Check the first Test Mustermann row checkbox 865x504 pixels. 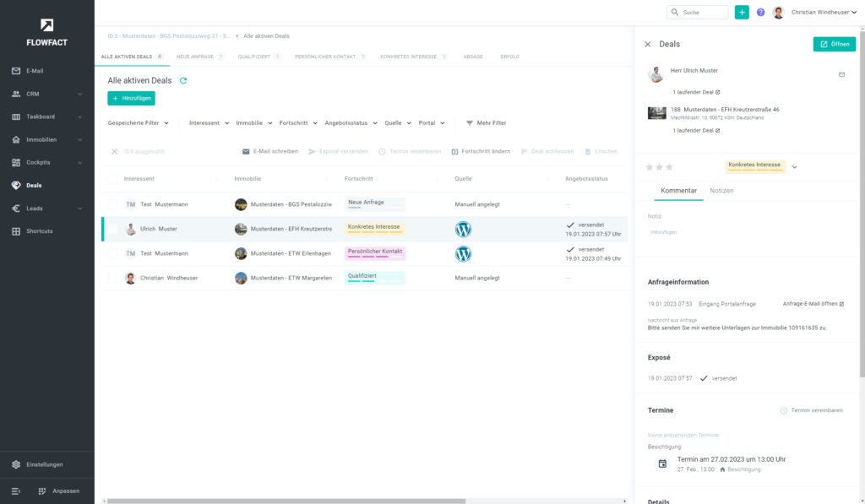point(112,204)
